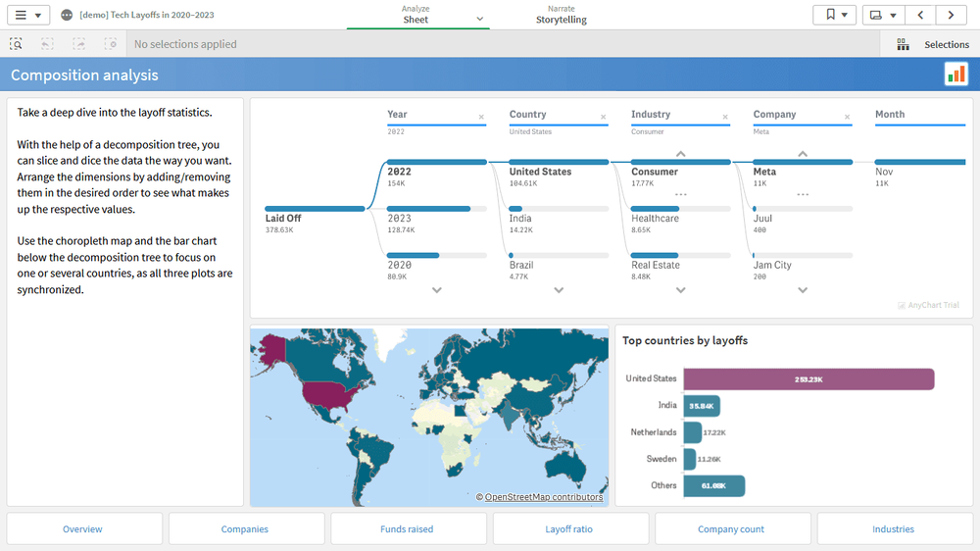Go to the next sheet arrow
This screenshot has width=980, height=551.
(951, 15)
